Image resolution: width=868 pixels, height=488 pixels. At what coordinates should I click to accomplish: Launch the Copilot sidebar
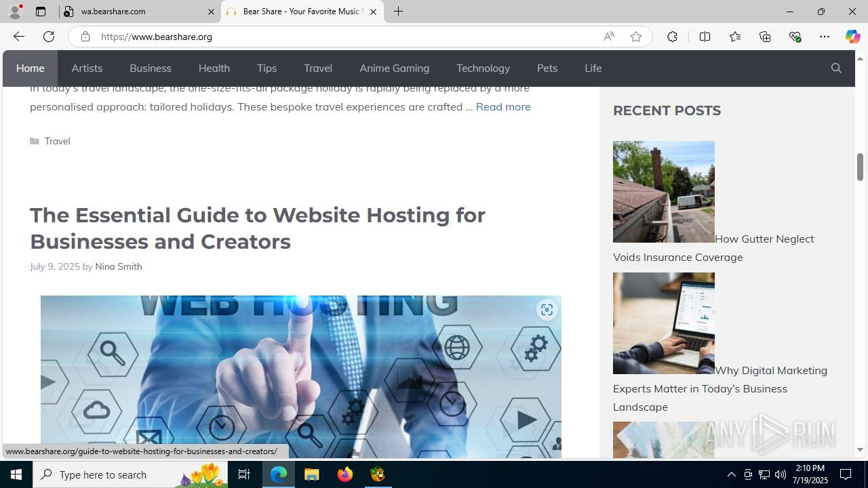coord(852,37)
